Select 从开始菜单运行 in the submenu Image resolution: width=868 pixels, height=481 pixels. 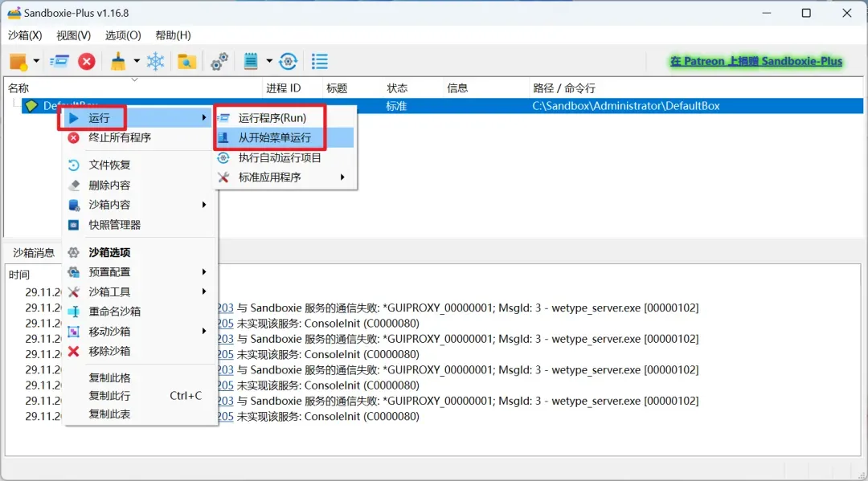click(x=285, y=137)
